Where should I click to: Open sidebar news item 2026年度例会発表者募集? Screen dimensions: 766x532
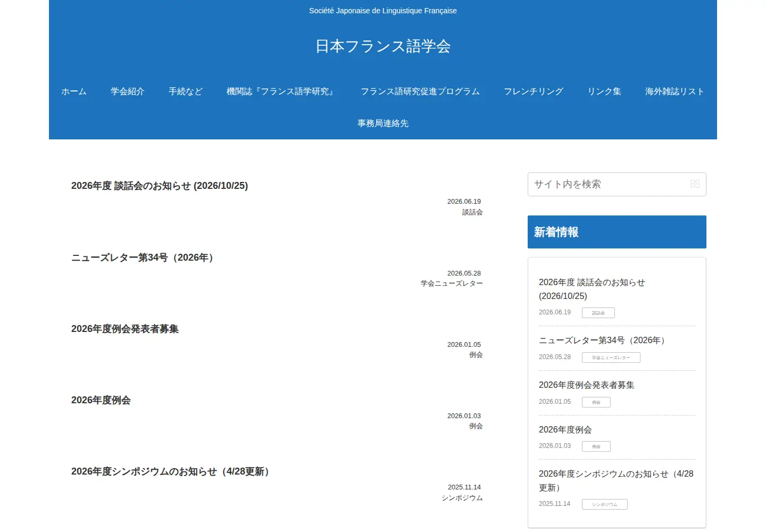point(587,385)
